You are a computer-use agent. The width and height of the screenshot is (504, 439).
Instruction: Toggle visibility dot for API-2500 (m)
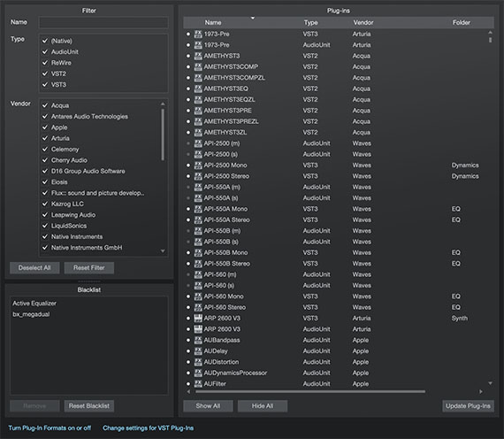coord(188,143)
